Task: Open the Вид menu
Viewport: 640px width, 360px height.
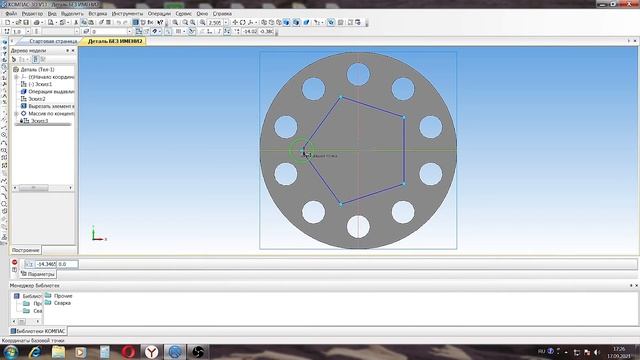Action: click(52, 13)
